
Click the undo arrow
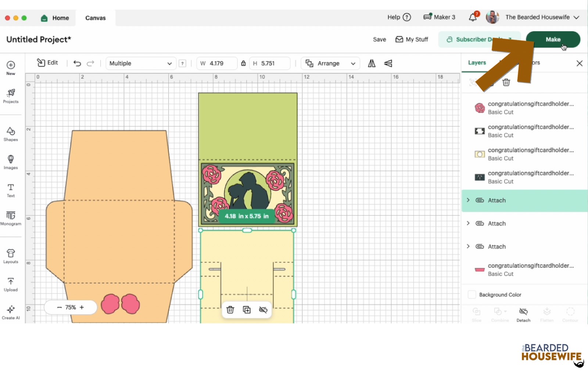tap(77, 63)
